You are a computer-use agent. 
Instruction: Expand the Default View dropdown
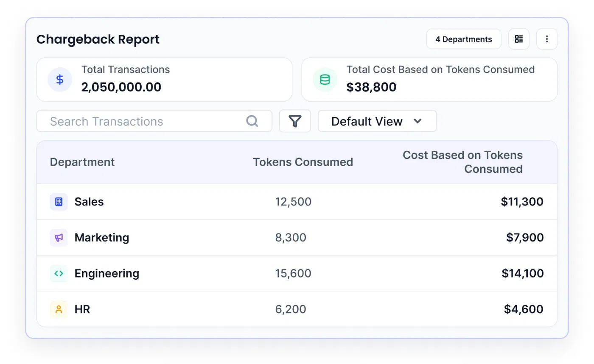point(377,121)
